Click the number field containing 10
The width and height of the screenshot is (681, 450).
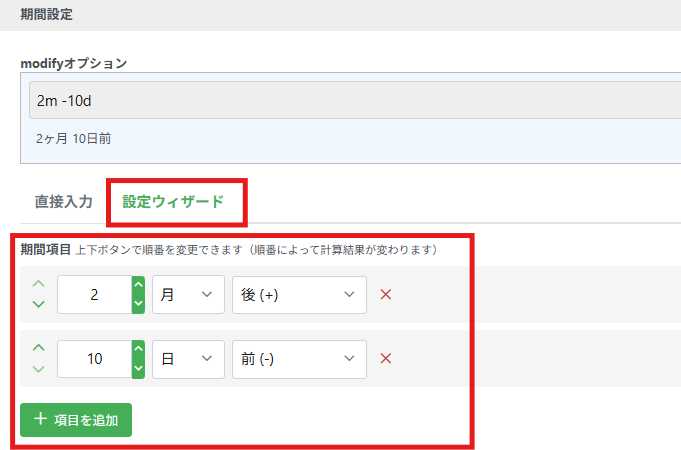point(94,358)
